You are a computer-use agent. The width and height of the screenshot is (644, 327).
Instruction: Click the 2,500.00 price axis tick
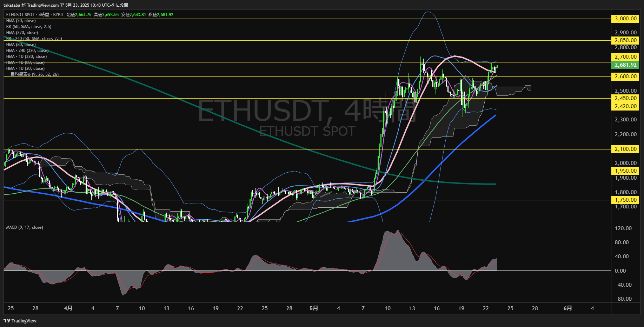[625, 91]
